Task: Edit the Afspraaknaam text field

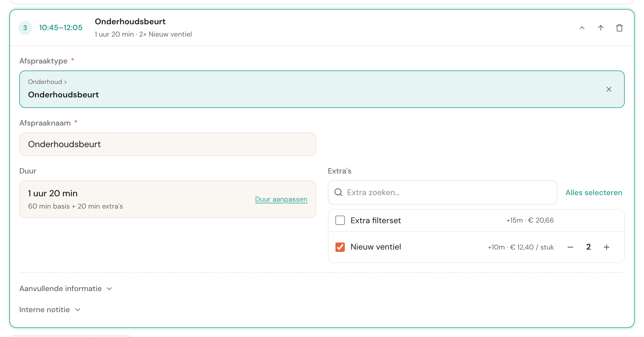Action: coord(168,144)
